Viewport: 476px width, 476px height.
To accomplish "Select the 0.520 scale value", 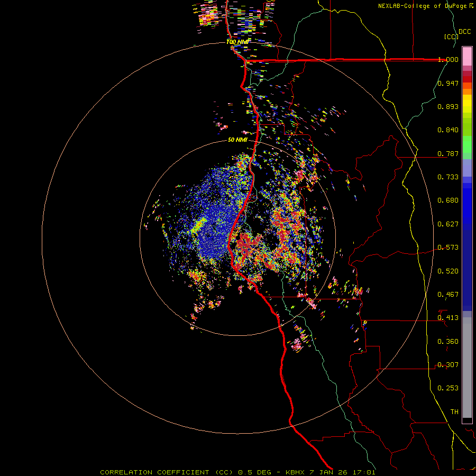I will pos(448,271).
